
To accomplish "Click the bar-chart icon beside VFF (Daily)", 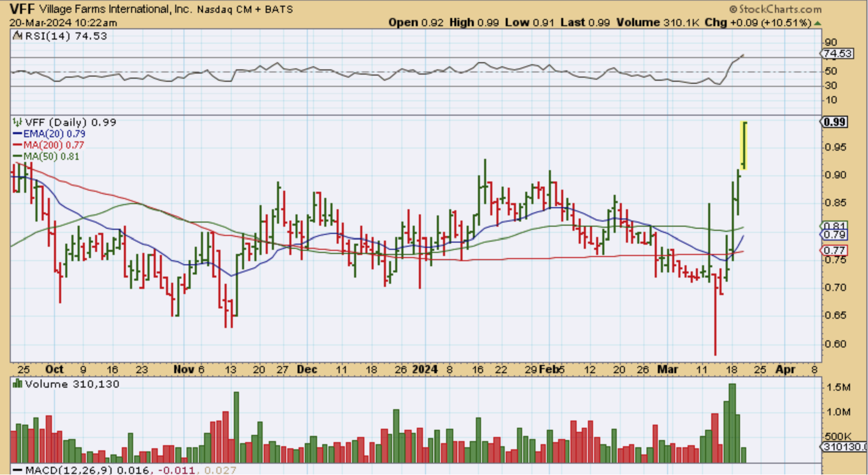I will tap(17, 122).
